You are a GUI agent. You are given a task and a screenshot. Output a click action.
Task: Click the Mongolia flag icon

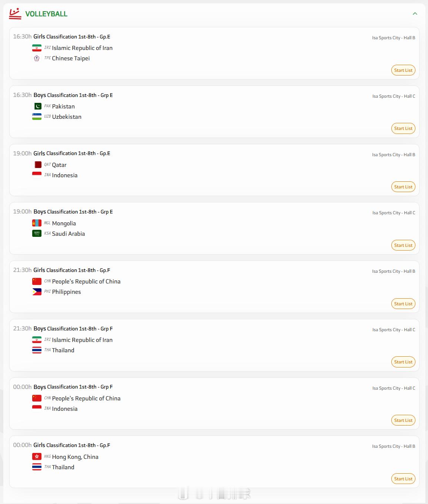point(37,224)
